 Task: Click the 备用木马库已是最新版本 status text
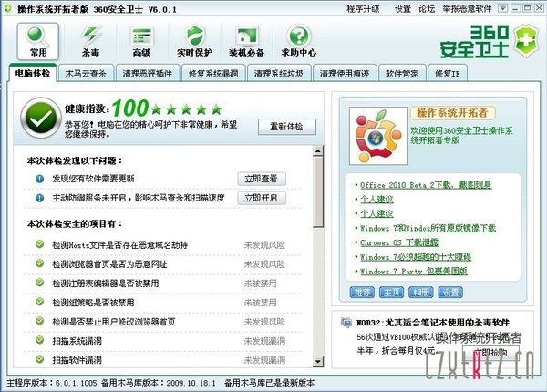pos(269,383)
